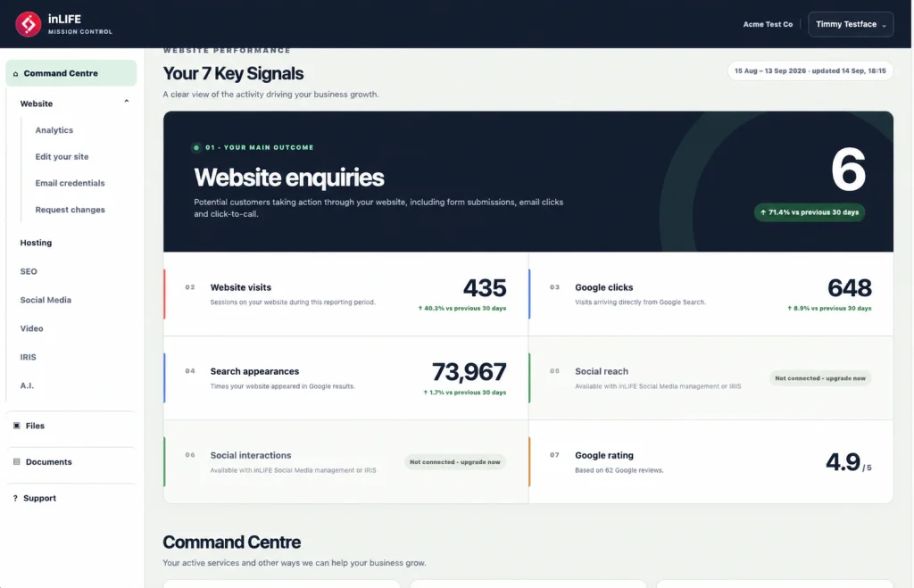Click the Command Centre section heading
The height and width of the screenshot is (588, 914).
[231, 542]
